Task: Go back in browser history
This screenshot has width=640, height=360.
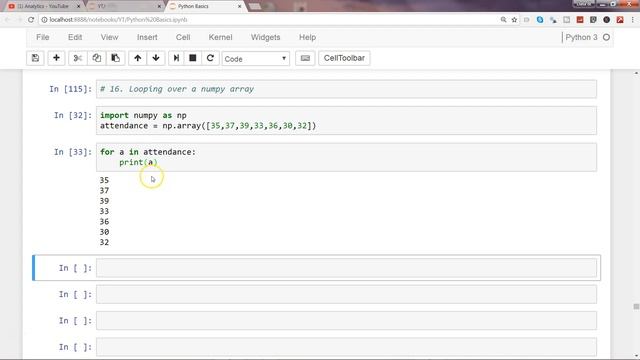Action: (x=7, y=20)
